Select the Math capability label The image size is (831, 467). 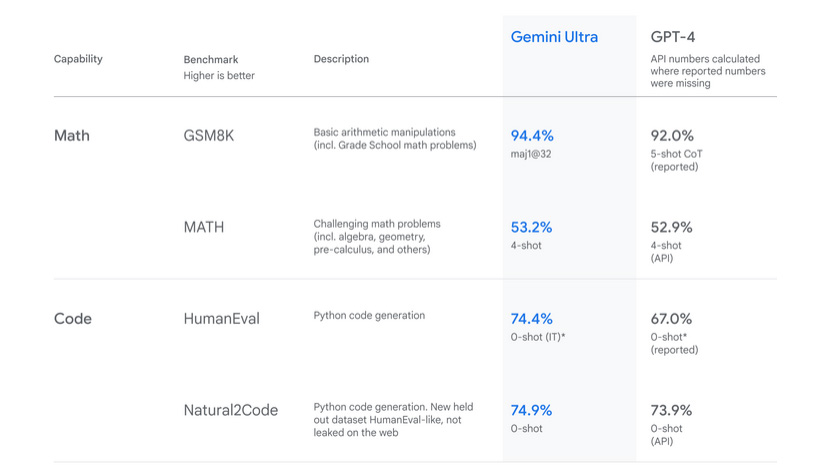(x=72, y=135)
